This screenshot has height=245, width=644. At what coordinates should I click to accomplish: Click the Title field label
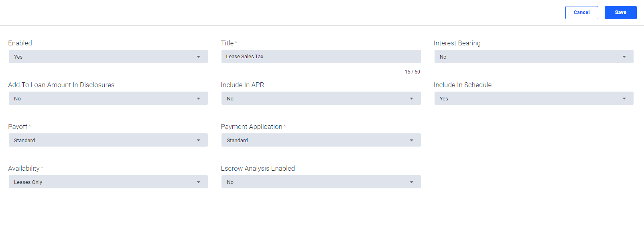pyautogui.click(x=227, y=43)
